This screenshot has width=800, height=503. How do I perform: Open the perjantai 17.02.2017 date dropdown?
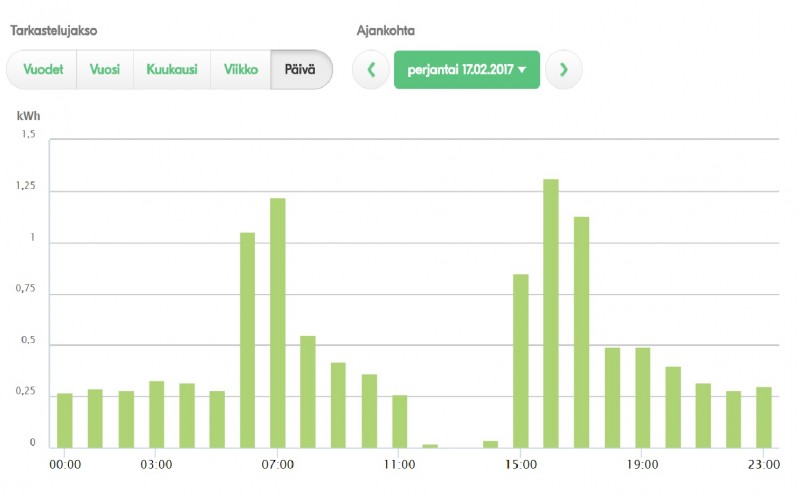pos(467,70)
